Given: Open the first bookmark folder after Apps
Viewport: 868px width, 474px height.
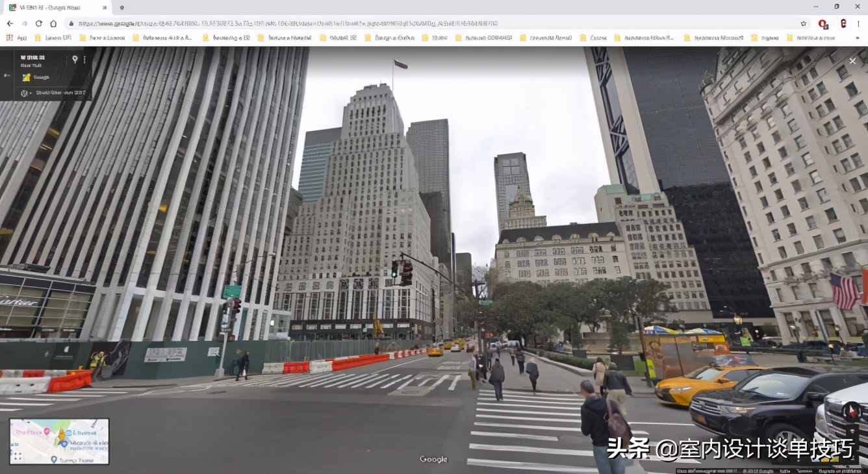Looking at the screenshot, I should (53, 38).
